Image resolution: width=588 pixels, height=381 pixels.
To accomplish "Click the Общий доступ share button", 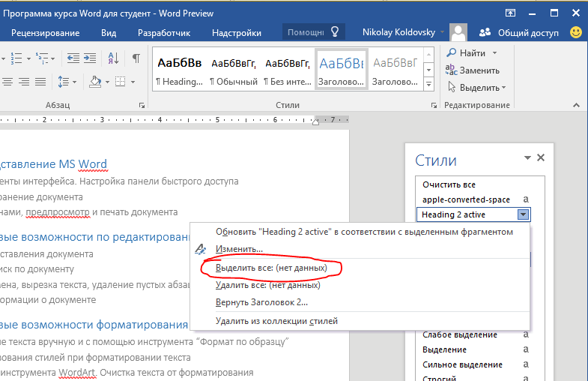I will tap(518, 33).
